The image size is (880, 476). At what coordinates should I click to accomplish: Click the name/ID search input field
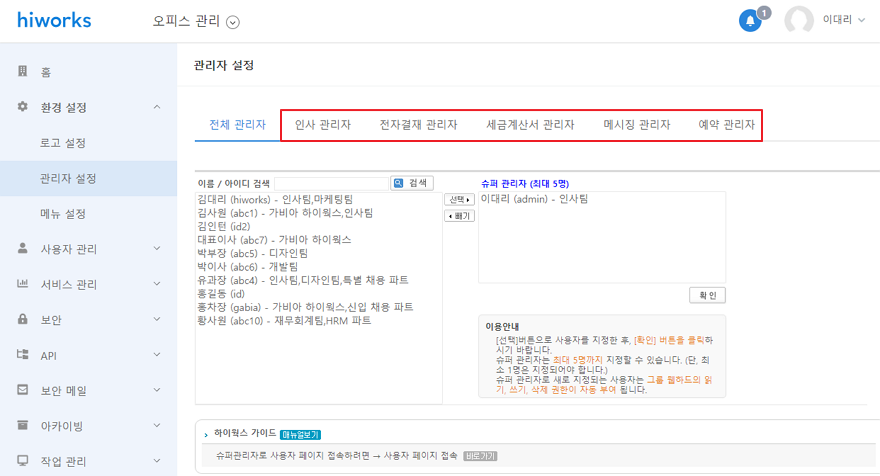(x=331, y=183)
